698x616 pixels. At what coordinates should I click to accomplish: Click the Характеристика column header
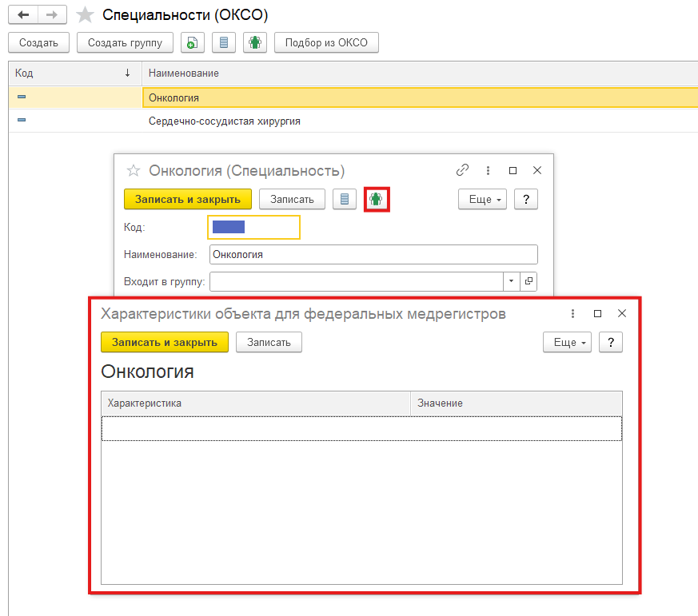coord(256,403)
